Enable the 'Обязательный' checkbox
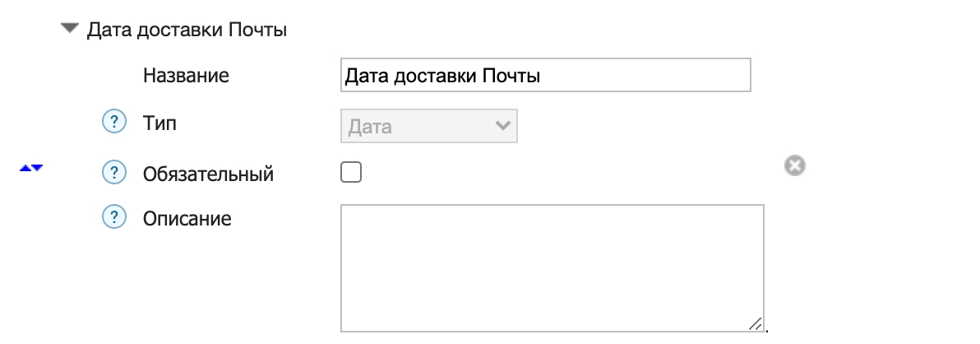980x344 pixels. [x=350, y=173]
